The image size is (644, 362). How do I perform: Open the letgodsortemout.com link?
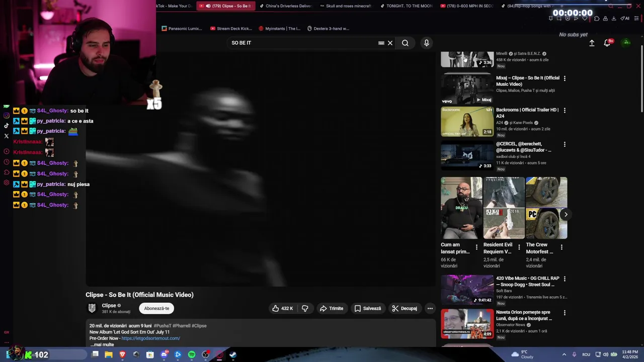[x=150, y=338]
